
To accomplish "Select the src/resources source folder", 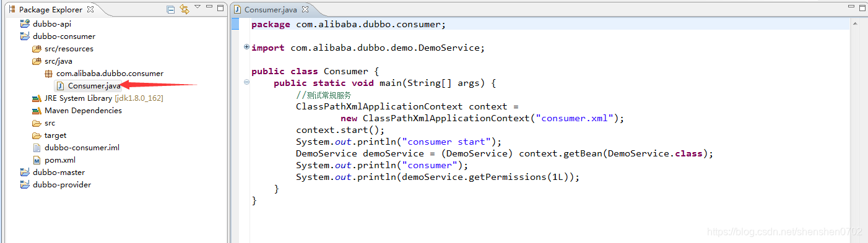I will [x=69, y=49].
